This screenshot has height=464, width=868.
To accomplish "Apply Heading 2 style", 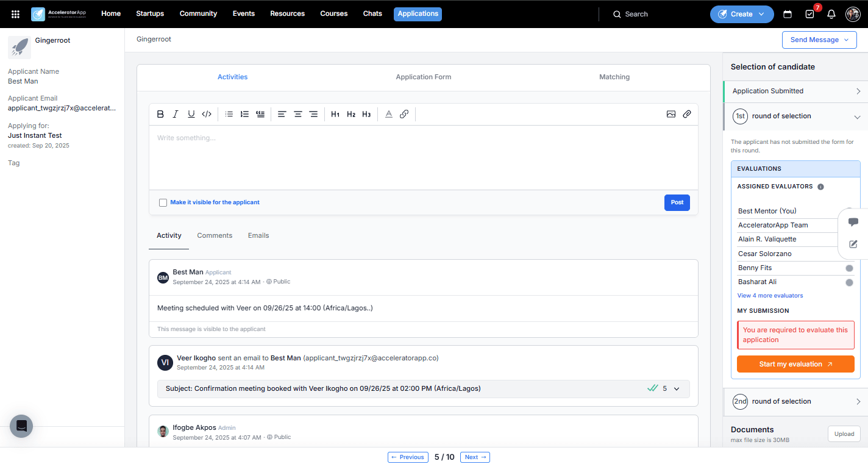I will pyautogui.click(x=351, y=114).
